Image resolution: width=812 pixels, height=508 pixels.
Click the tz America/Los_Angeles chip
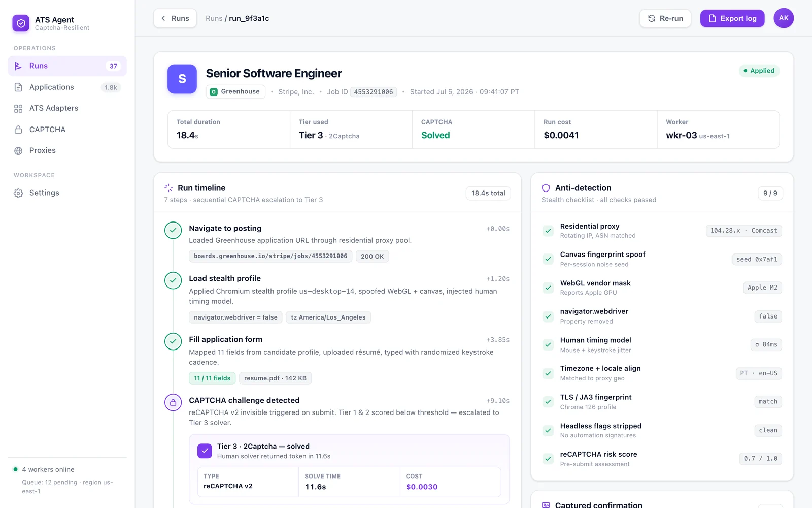click(x=328, y=317)
